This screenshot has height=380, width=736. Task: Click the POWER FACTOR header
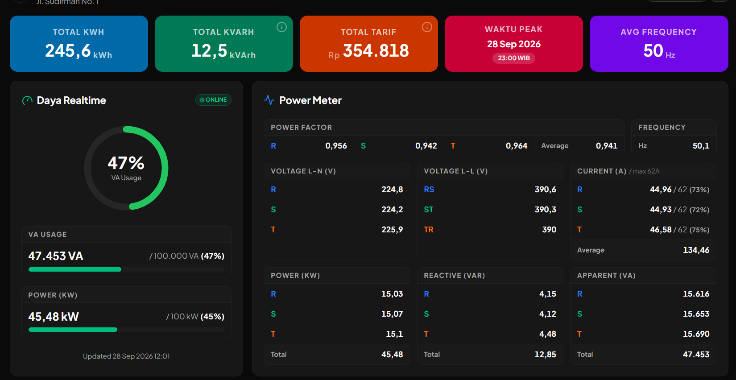tap(301, 128)
